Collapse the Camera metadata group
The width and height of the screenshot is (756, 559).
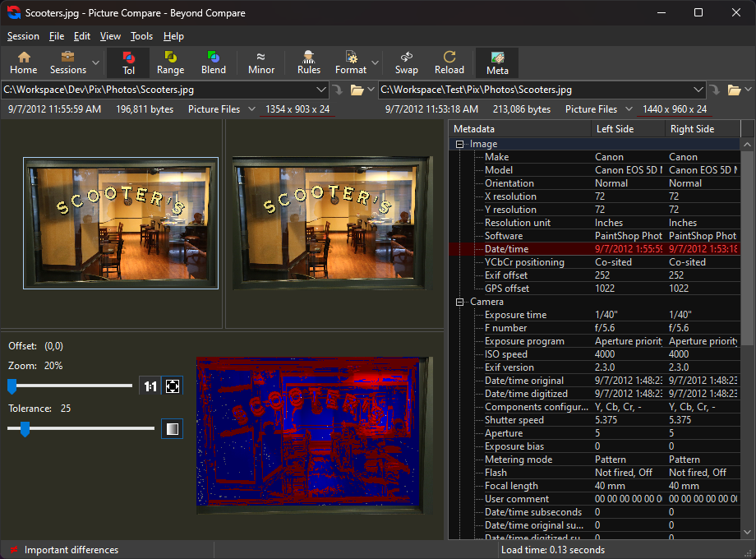(x=460, y=302)
